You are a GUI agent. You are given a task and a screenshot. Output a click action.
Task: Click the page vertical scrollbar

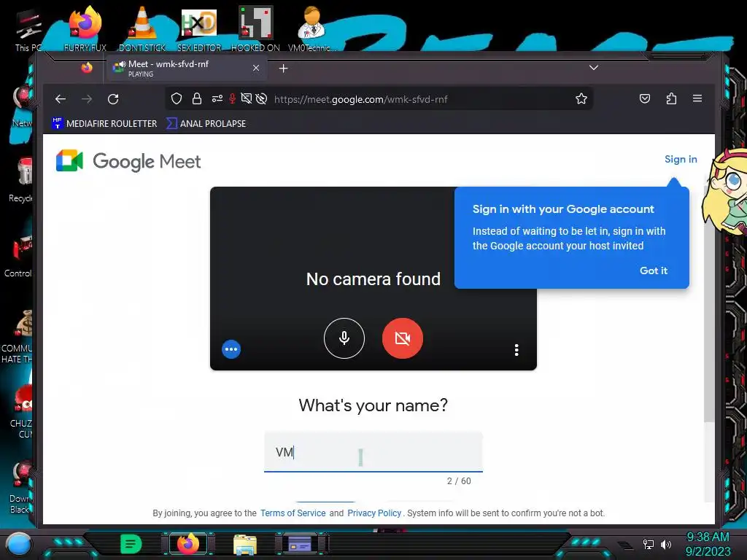coord(709,305)
